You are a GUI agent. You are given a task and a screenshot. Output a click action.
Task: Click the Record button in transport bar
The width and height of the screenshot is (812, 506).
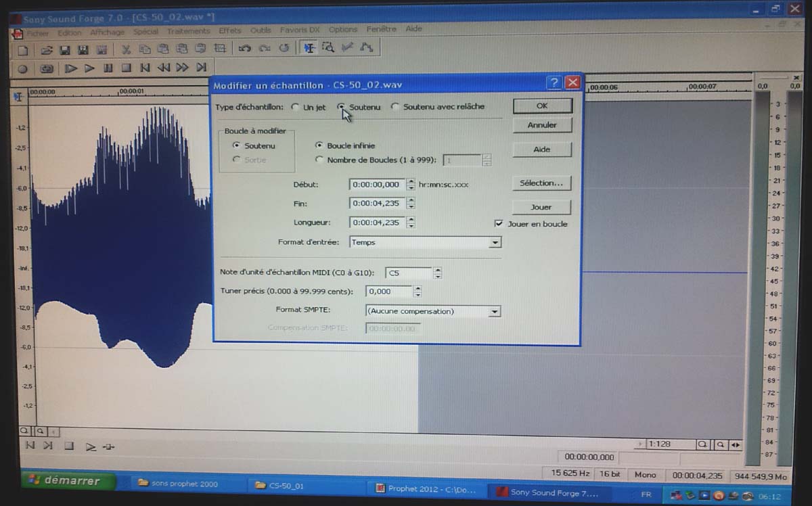(22, 69)
